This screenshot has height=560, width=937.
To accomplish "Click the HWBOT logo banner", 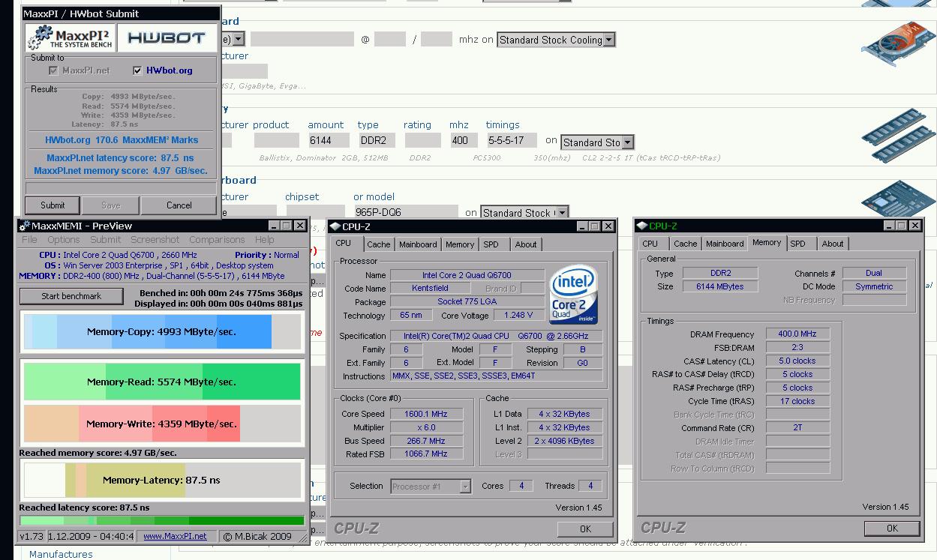I will pos(167,37).
